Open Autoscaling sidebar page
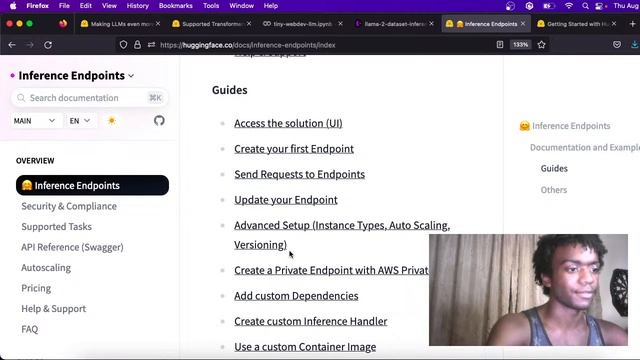 pyautogui.click(x=46, y=268)
